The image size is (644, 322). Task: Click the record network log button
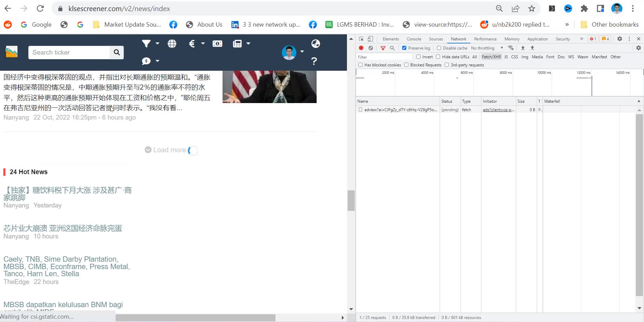pyautogui.click(x=361, y=48)
